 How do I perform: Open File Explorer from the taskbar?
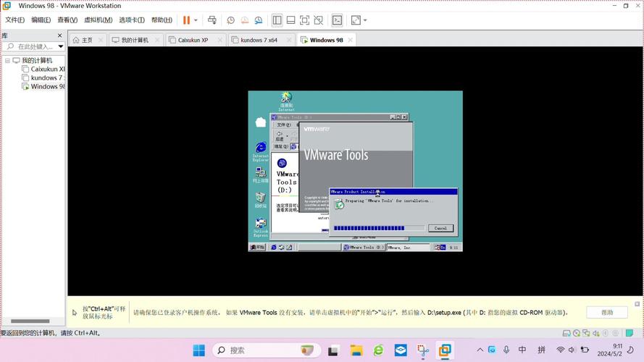(356, 350)
